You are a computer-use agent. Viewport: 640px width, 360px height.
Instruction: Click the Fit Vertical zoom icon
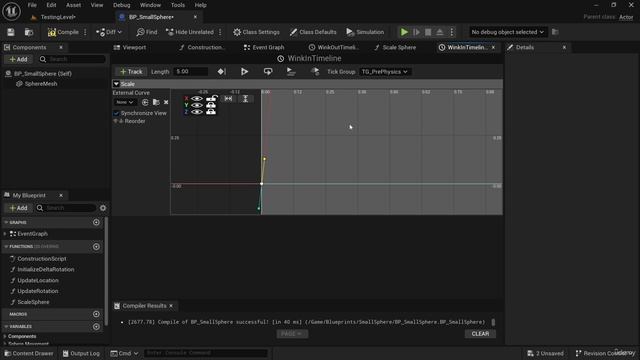(x=245, y=98)
